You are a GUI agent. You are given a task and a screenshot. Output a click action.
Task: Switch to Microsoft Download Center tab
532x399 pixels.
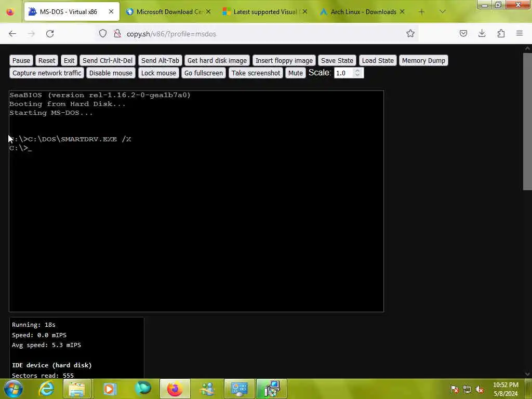pos(169,12)
